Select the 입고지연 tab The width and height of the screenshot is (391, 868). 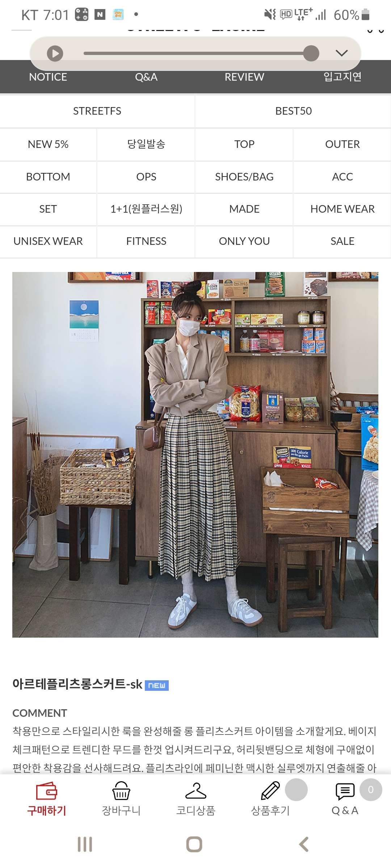[342, 77]
